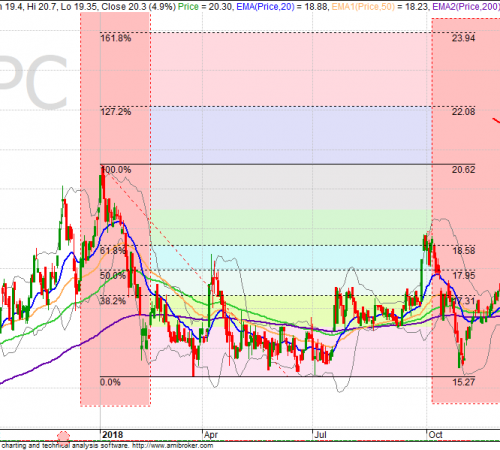Select the Oct label on time axis

click(435, 435)
